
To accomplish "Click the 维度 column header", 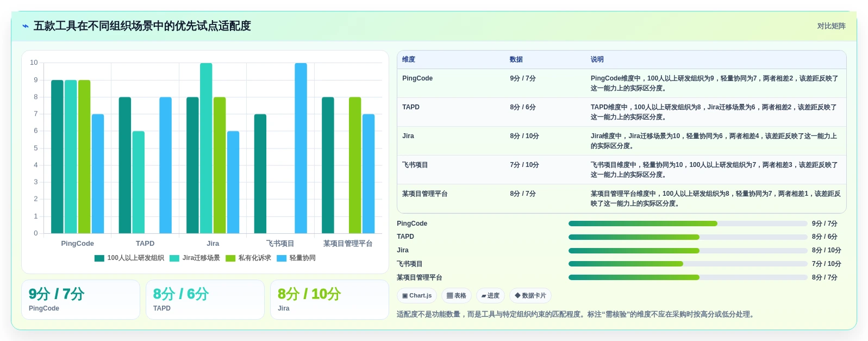I will (x=409, y=59).
